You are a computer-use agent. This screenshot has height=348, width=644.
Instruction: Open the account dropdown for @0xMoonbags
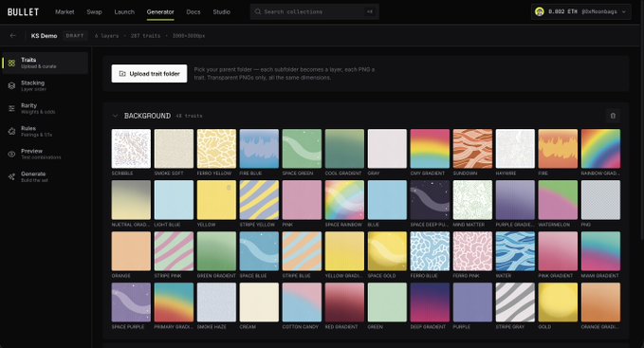pos(580,11)
